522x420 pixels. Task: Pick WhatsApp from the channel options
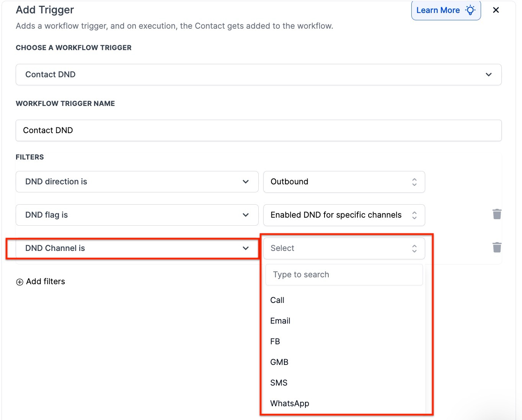[290, 404]
